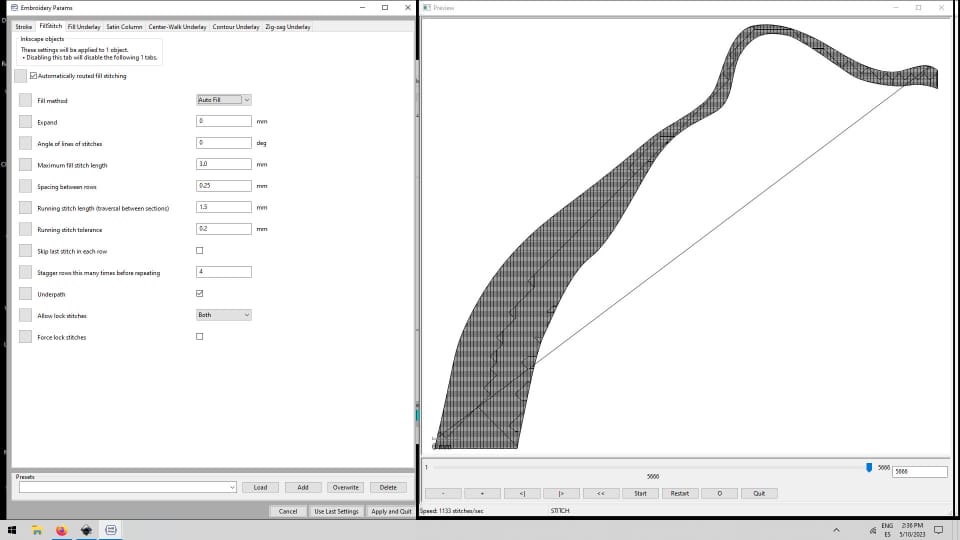
Task: Click the Windows Start button
Action: (11, 529)
